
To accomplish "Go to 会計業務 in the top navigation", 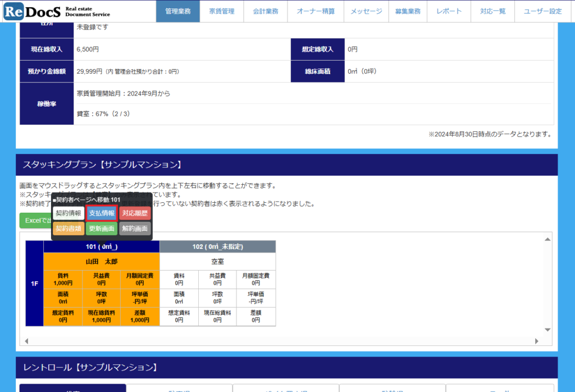I will (x=266, y=11).
